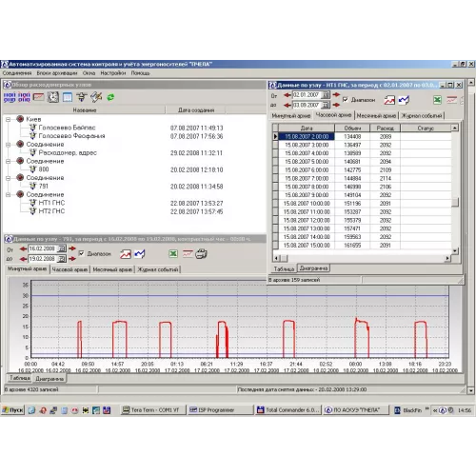
Task: Click the vertical scrollbar thumb of data table
Action: coord(455,202)
